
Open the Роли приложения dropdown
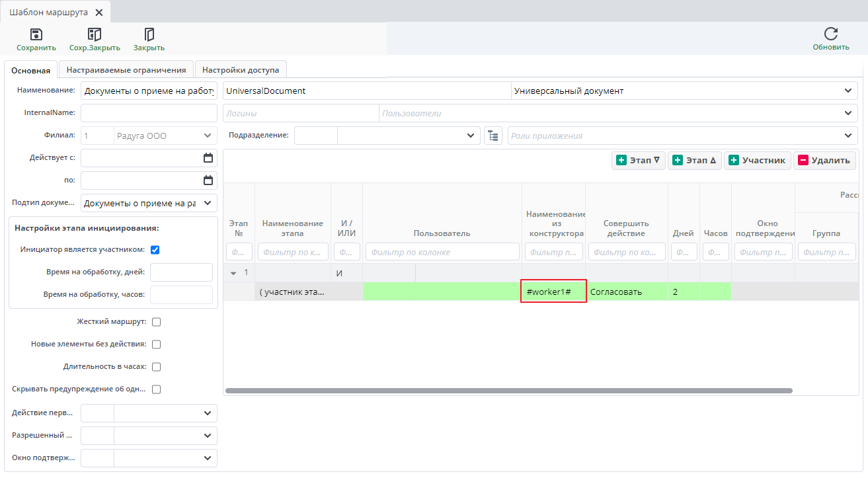click(848, 136)
